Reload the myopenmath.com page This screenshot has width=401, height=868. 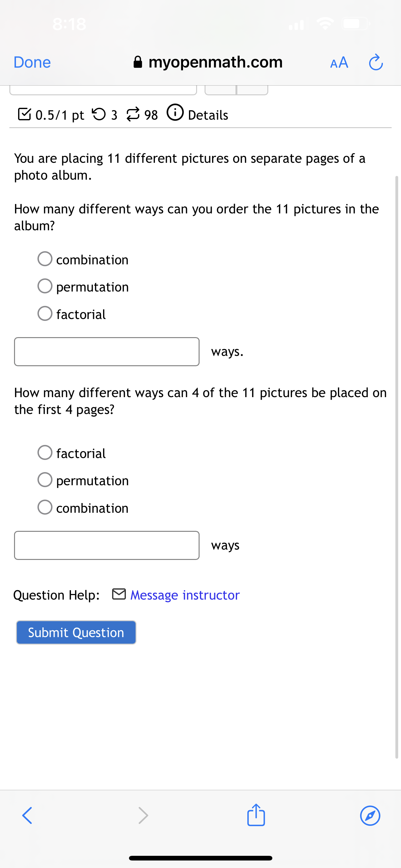coord(376,62)
